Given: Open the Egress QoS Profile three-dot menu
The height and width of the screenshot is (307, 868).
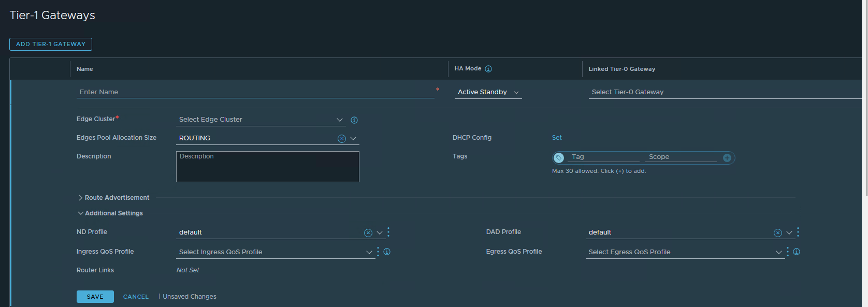Looking at the screenshot, I should click(788, 252).
